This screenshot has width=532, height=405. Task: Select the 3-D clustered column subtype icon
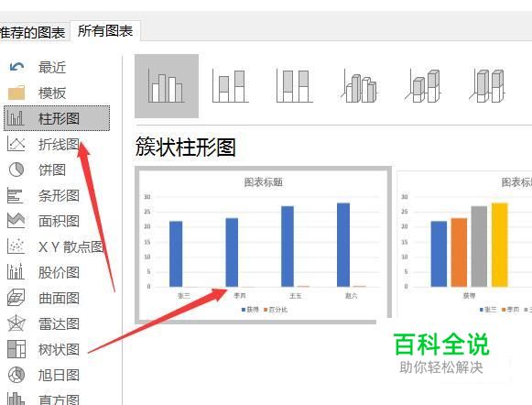pyautogui.click(x=359, y=86)
